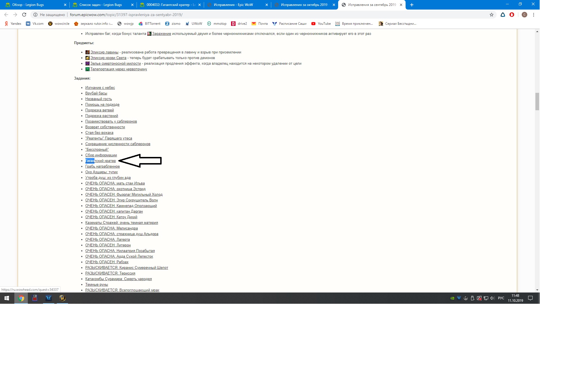Open Windows Start menu
The width and height of the screenshot is (588, 378).
[7, 298]
